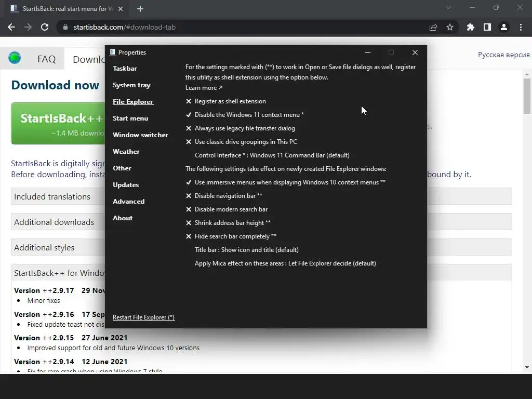View site security lock information

tap(65, 27)
